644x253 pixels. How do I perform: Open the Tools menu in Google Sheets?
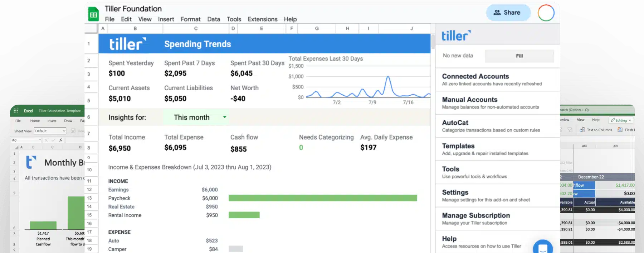234,19
